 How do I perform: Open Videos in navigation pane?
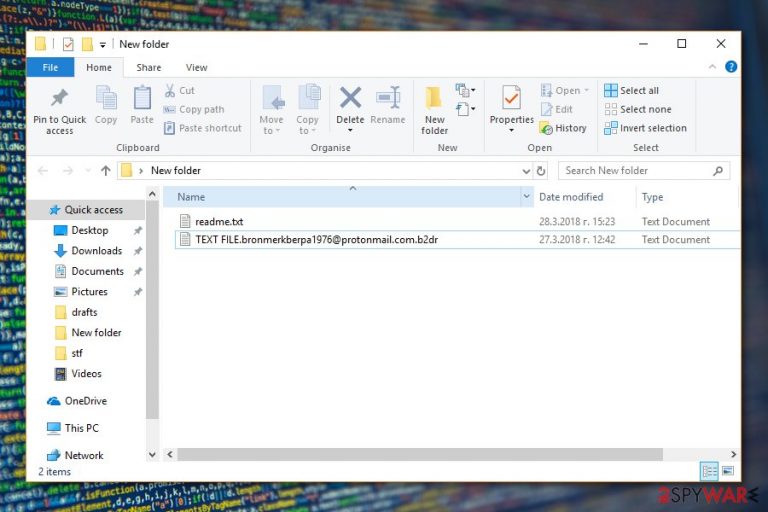[86, 373]
